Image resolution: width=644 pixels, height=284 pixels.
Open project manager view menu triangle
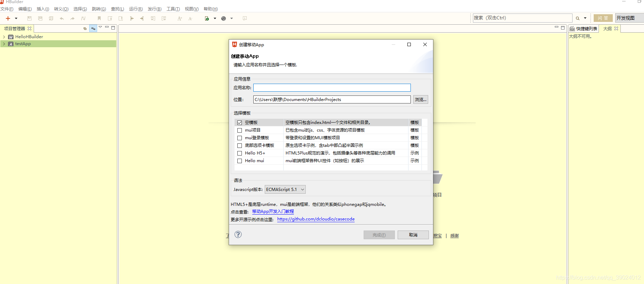click(100, 27)
